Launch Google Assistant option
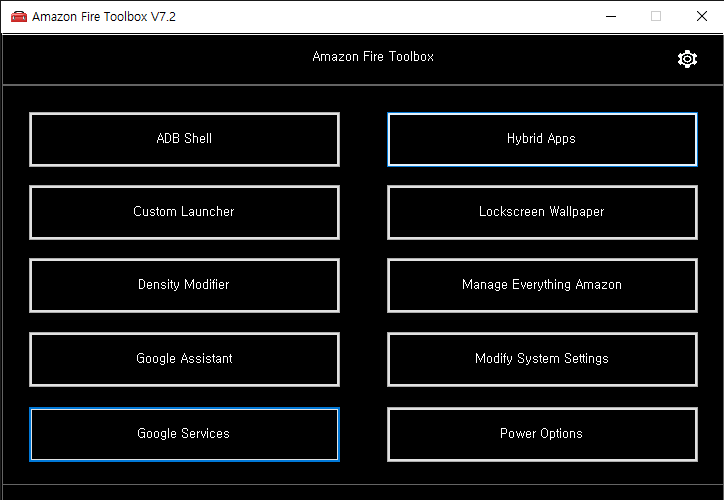The width and height of the screenshot is (724, 500). point(184,359)
